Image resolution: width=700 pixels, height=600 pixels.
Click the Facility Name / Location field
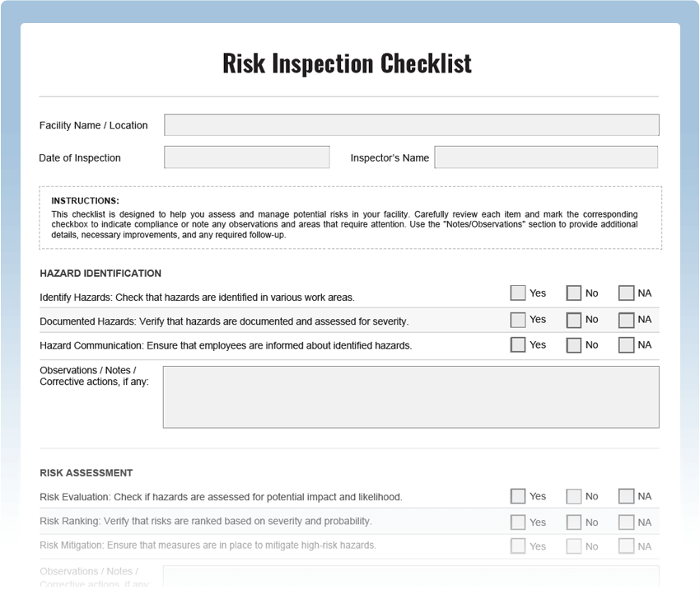coord(412,125)
